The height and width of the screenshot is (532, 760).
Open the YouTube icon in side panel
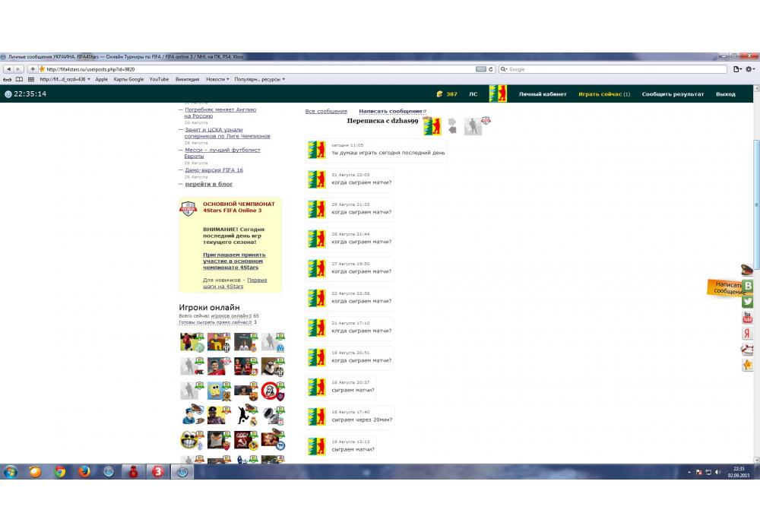click(x=748, y=318)
